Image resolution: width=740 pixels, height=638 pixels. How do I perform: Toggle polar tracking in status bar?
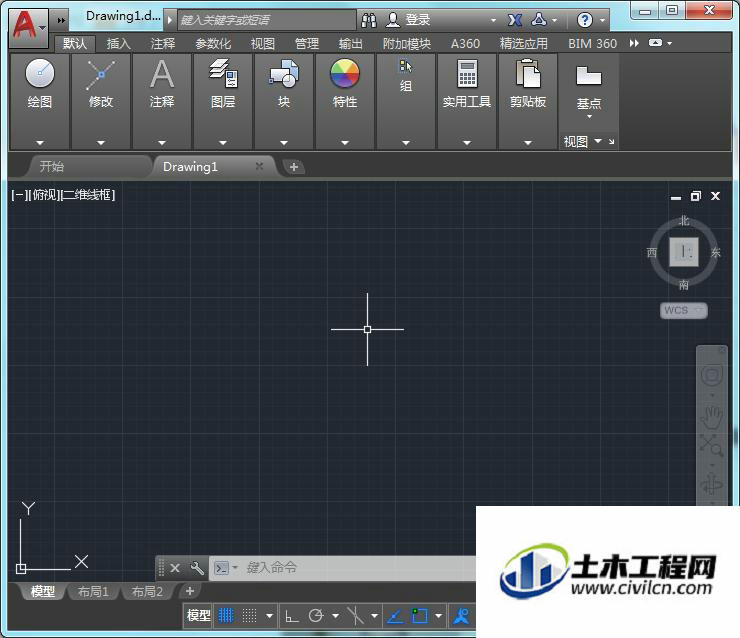[x=316, y=616]
